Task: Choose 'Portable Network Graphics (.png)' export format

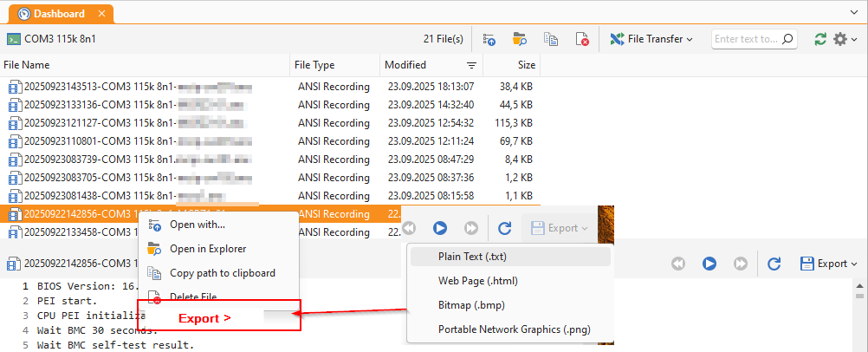Action: 514,329
